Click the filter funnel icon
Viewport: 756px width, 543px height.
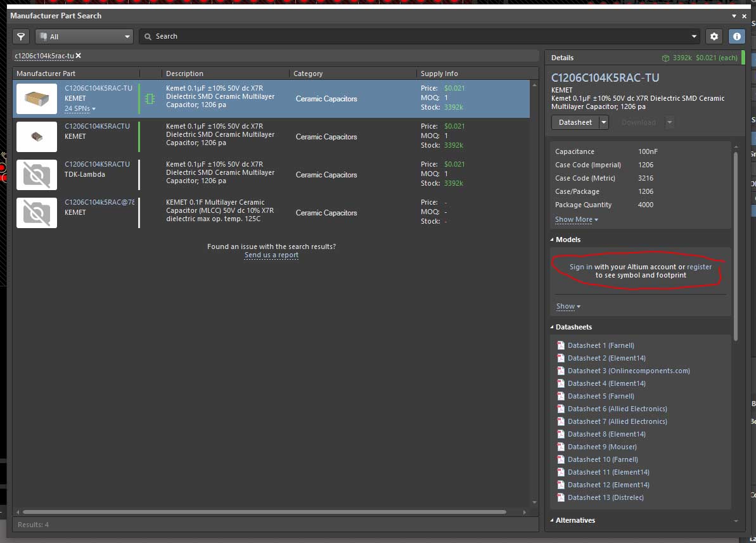point(21,37)
